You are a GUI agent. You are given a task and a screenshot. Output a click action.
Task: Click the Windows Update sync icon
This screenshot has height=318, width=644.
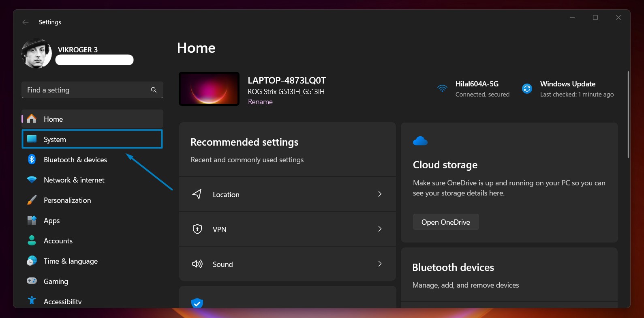[x=527, y=88]
